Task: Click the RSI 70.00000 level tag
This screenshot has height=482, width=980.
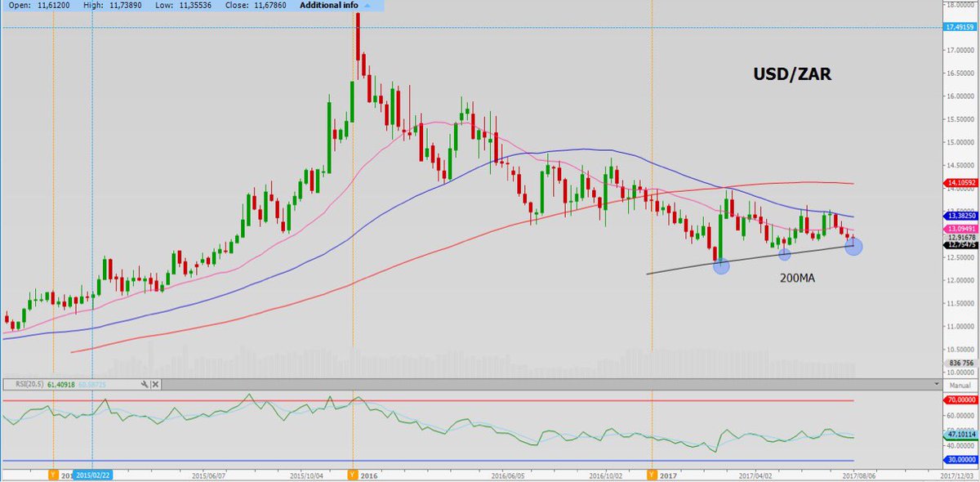Action: click(960, 400)
